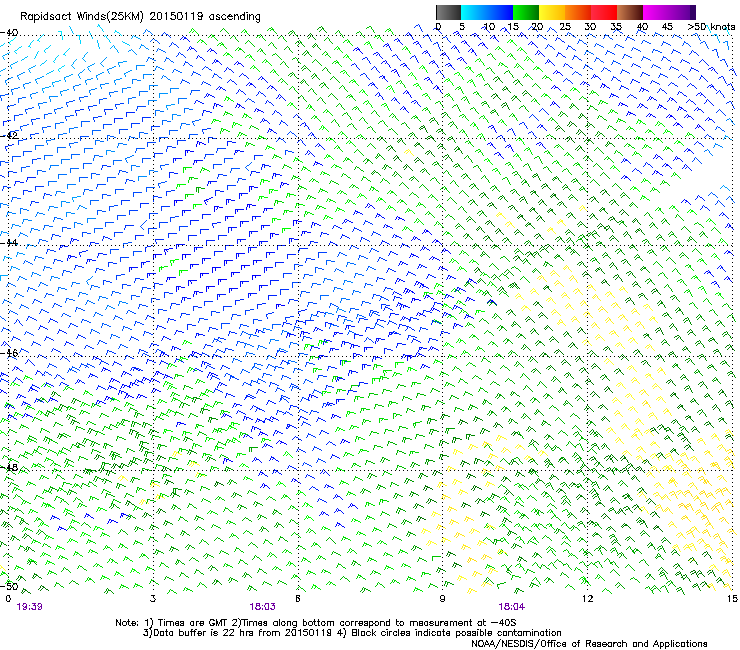The height and width of the screenshot is (650, 740).
Task: Click the '45' legend scale label
Action: pyautogui.click(x=667, y=27)
